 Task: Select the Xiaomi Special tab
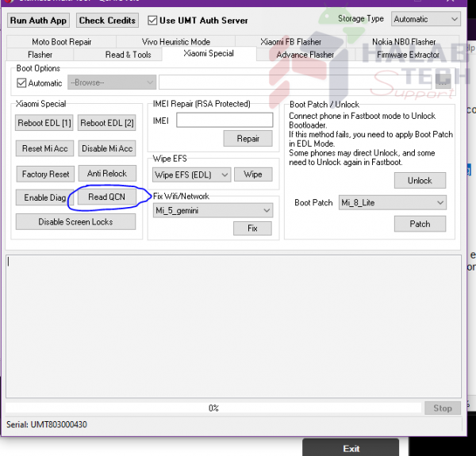point(209,53)
